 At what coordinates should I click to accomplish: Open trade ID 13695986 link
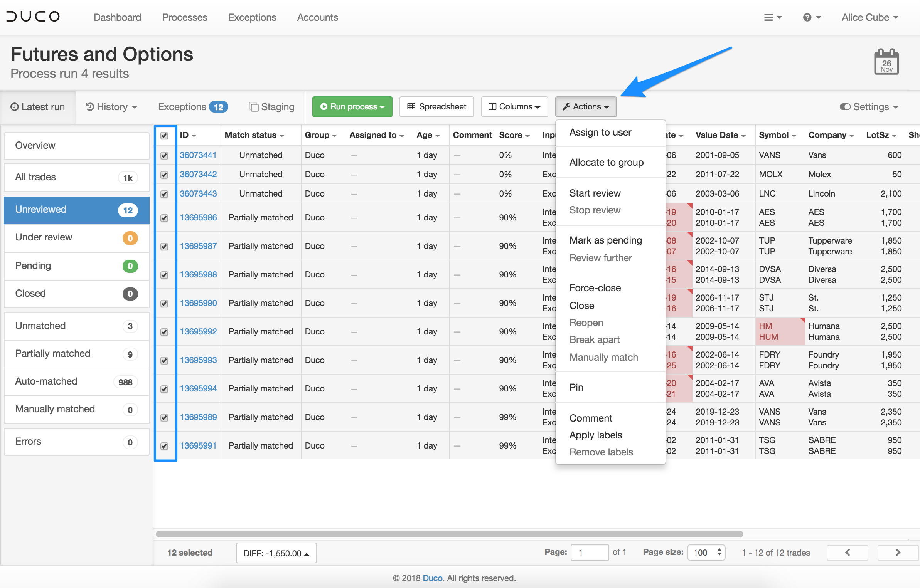click(x=198, y=218)
